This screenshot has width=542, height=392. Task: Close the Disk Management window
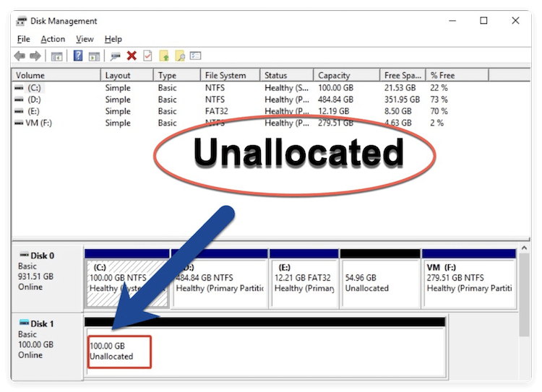515,21
